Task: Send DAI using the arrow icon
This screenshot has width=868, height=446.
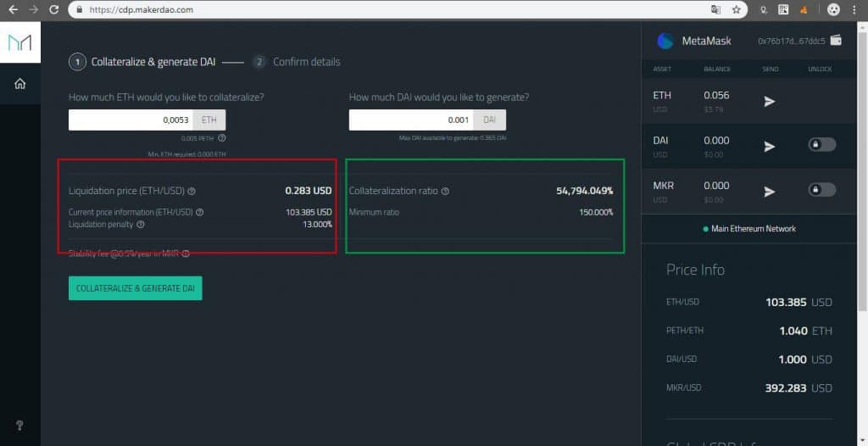Action: 770,147
